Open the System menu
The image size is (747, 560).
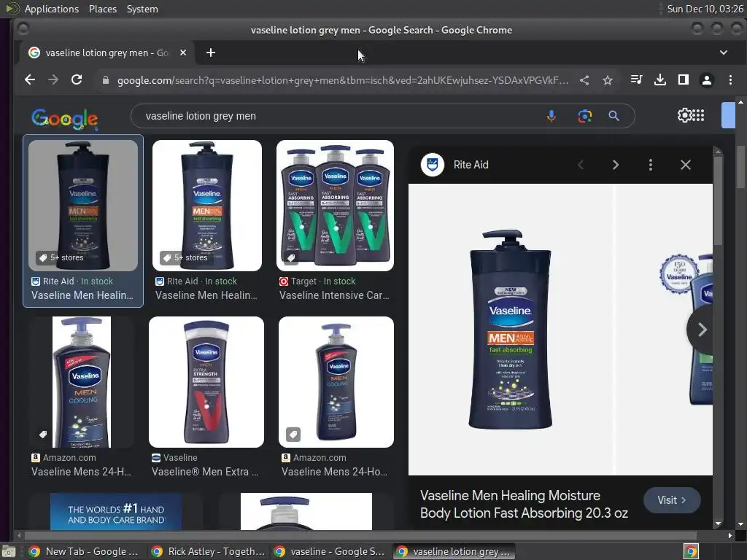(x=142, y=9)
